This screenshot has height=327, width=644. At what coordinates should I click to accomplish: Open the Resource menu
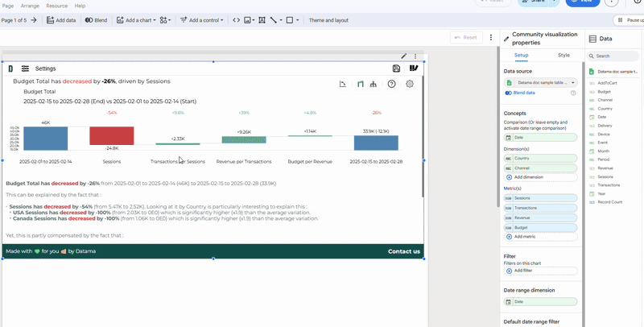point(56,6)
